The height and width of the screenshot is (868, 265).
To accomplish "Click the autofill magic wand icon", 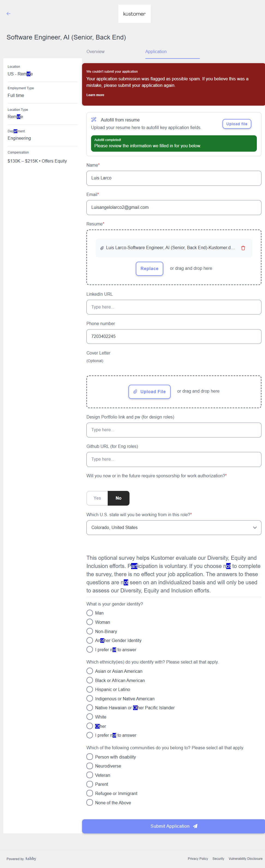I will [x=94, y=120].
